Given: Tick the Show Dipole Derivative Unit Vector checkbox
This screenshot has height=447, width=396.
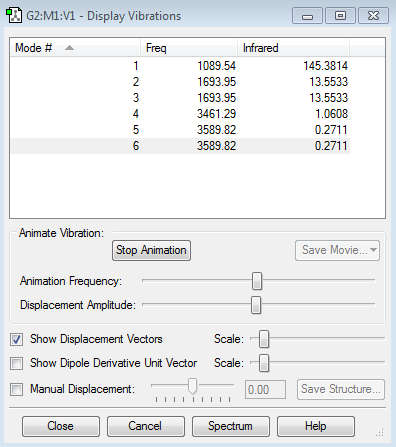Looking at the screenshot, I should pos(16,363).
